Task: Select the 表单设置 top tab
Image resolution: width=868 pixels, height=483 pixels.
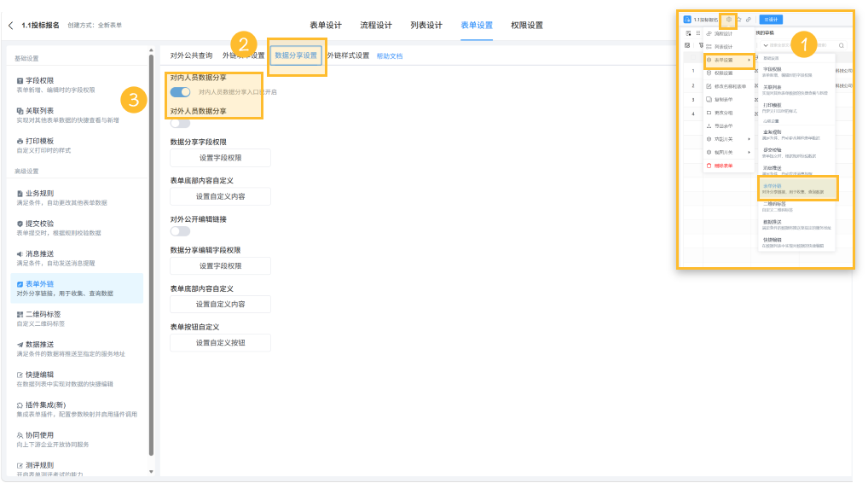Action: pyautogui.click(x=477, y=26)
